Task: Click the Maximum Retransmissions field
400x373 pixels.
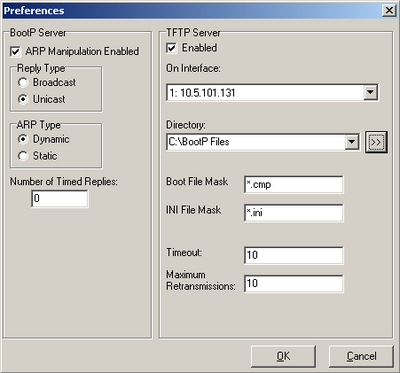Action: (293, 284)
